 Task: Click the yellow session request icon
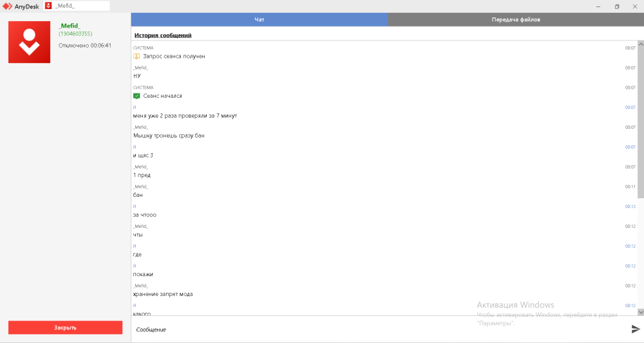pyautogui.click(x=137, y=56)
